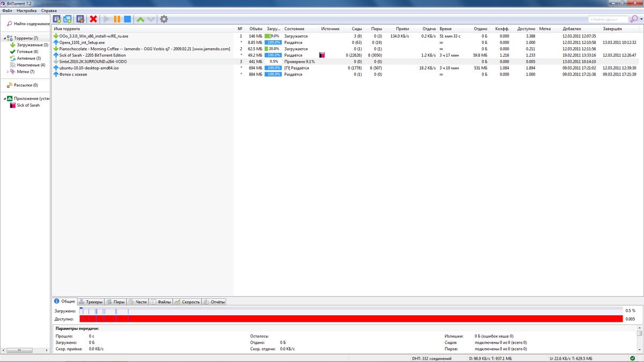The height and width of the screenshot is (362, 644).
Task: Open the Настройка menu
Action: [27, 11]
